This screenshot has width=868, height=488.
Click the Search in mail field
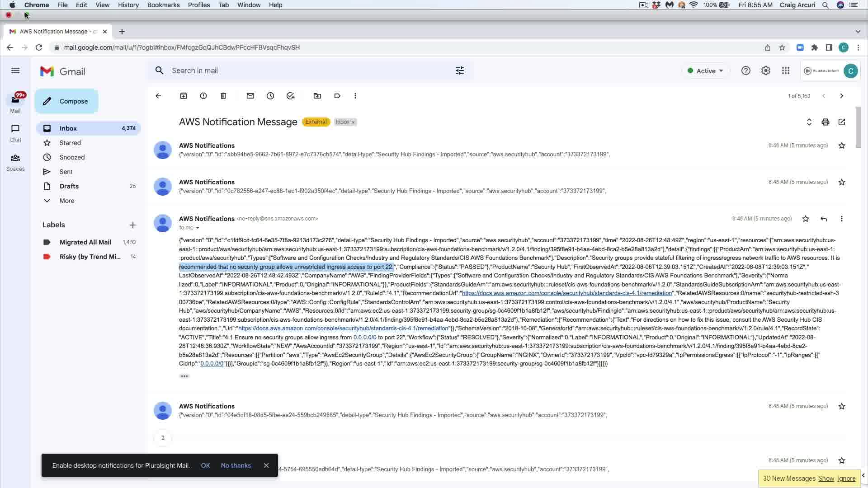pos(307,70)
